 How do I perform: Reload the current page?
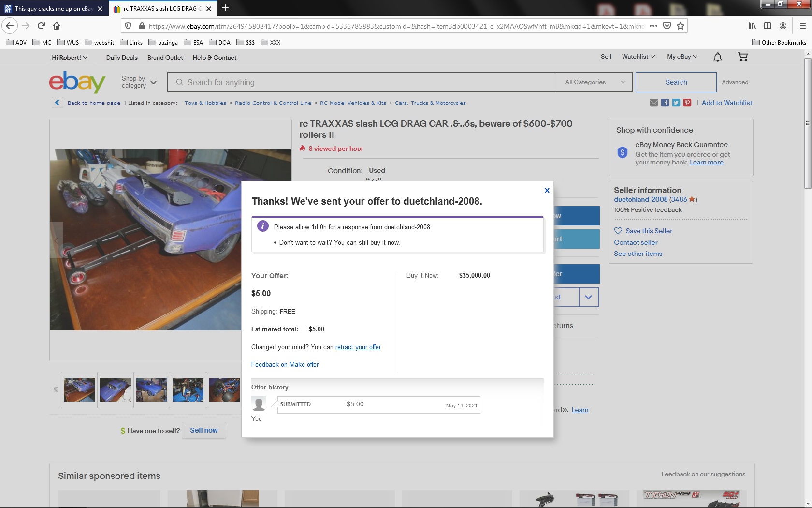(x=41, y=26)
